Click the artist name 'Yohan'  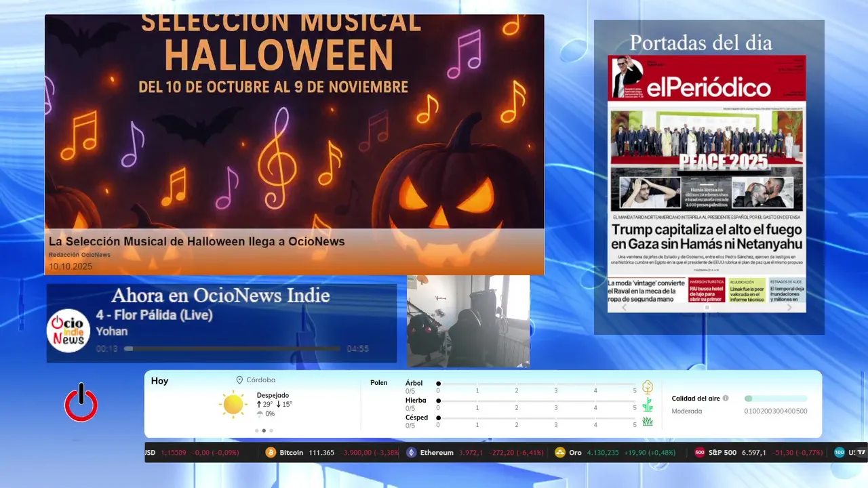(x=112, y=331)
